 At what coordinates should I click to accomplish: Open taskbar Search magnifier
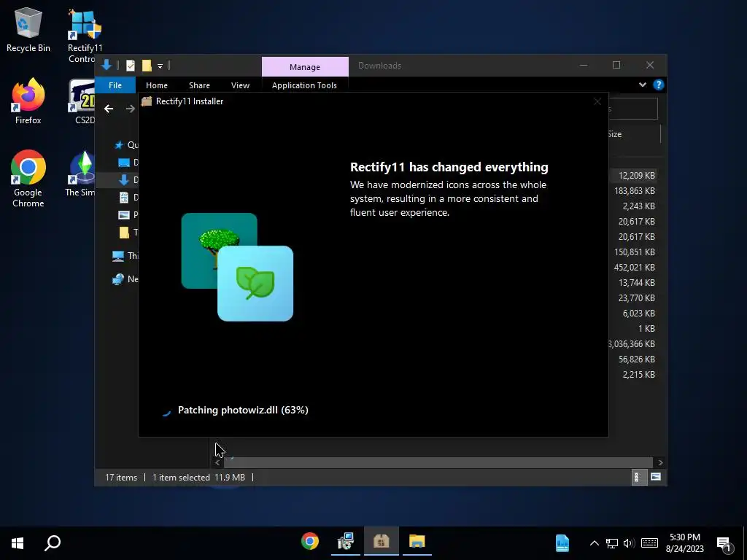53,542
